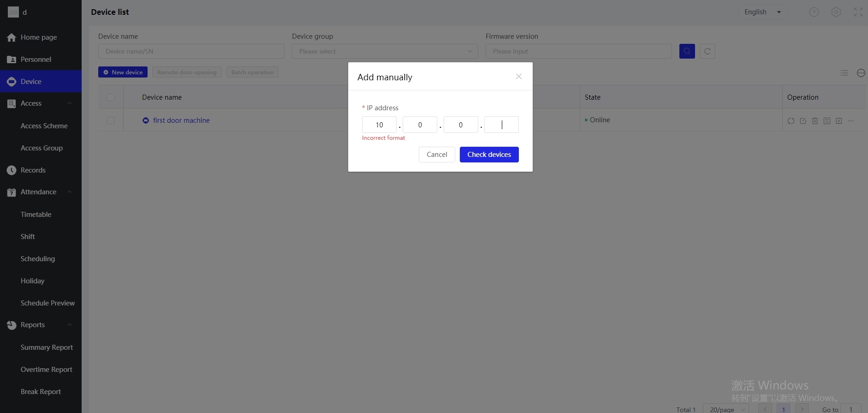Viewport: 868px width, 413px height.
Task: Click the blue search magnifier button
Action: click(x=687, y=51)
